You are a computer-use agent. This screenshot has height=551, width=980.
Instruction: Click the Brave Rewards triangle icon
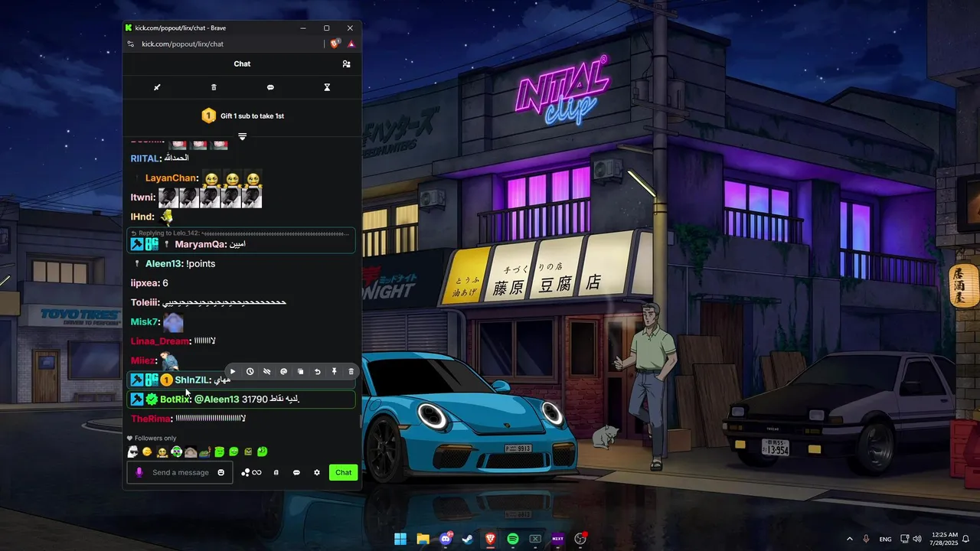pyautogui.click(x=351, y=44)
